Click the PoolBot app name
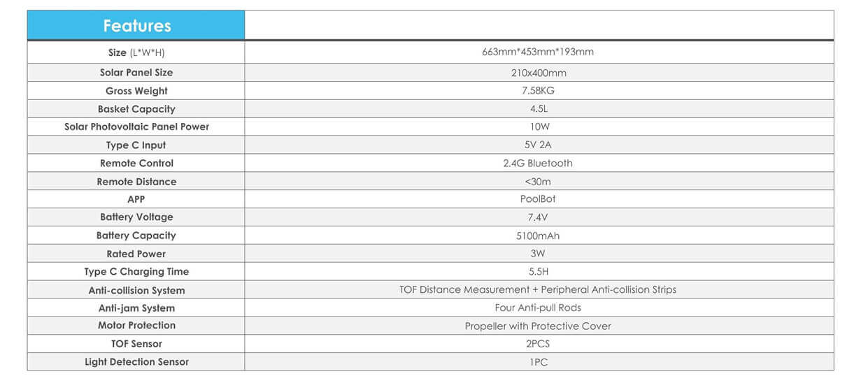 coord(538,199)
